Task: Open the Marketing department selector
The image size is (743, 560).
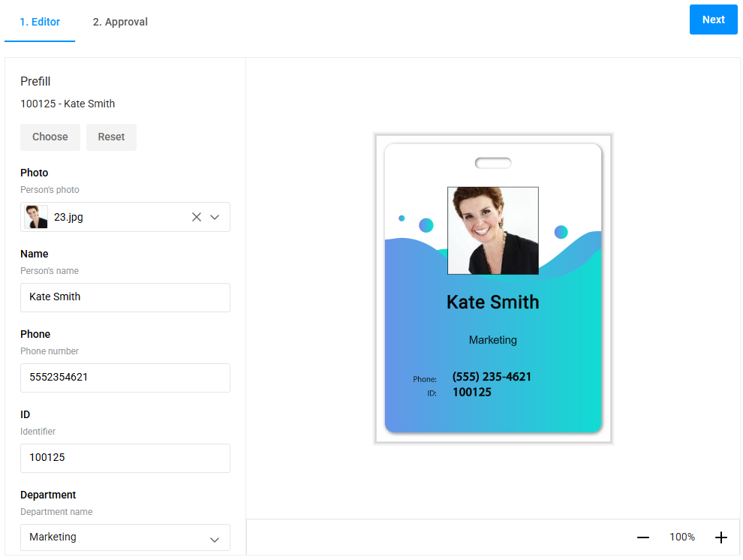Action: tap(125, 537)
